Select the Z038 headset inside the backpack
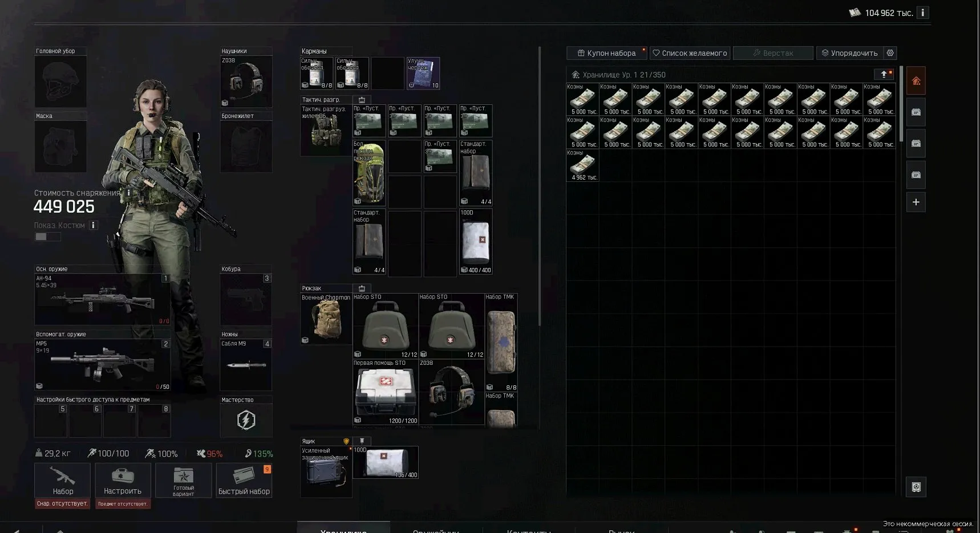Image resolution: width=980 pixels, height=533 pixels. coord(451,392)
